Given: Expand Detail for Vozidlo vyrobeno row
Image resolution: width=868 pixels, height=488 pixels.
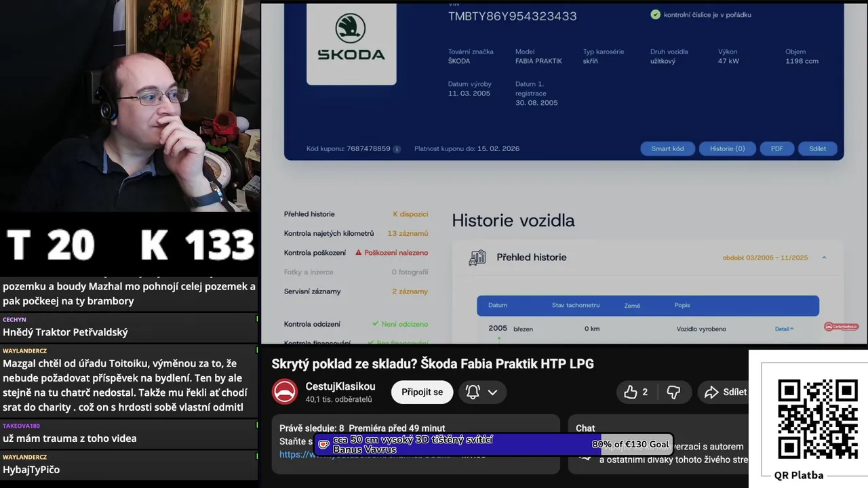Looking at the screenshot, I should point(784,329).
